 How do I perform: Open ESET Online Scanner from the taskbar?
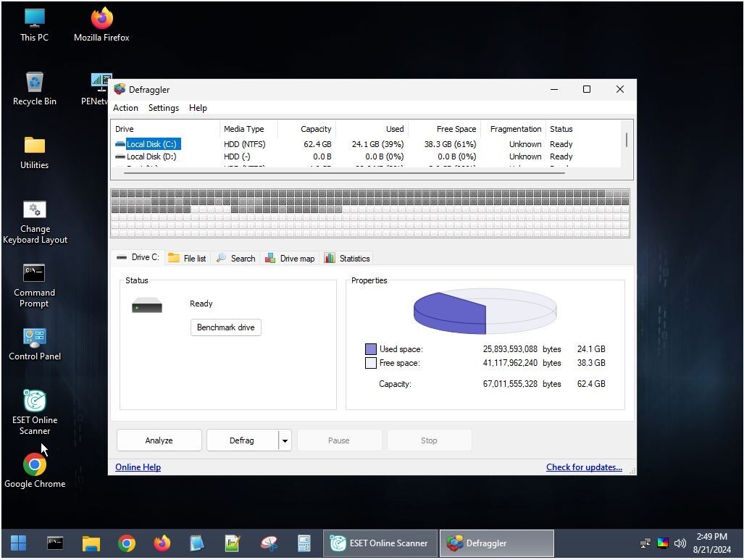(x=379, y=543)
